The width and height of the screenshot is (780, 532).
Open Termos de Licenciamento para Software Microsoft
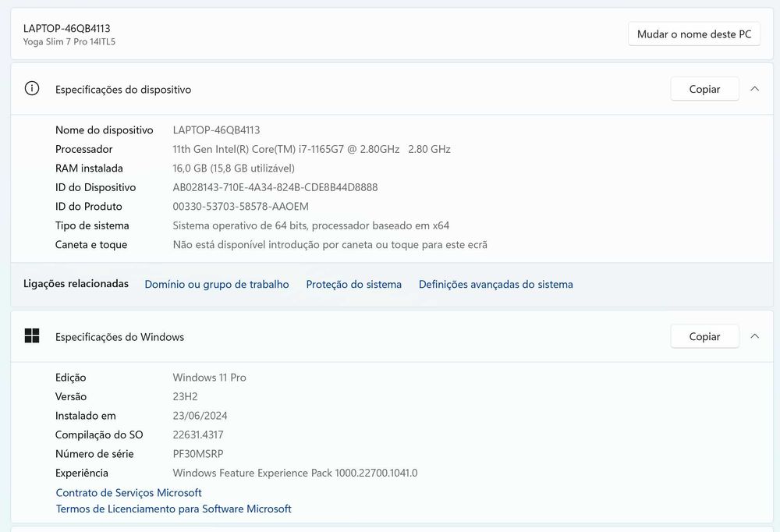point(173,509)
